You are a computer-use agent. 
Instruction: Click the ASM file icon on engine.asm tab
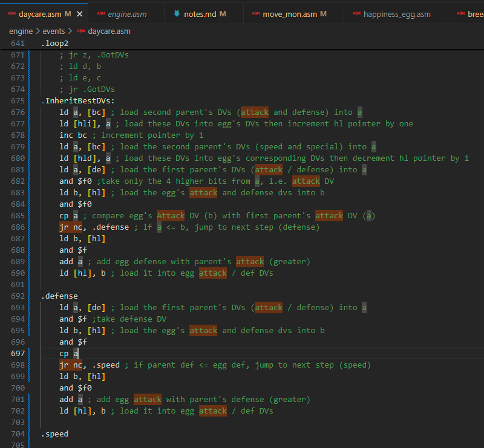click(100, 13)
